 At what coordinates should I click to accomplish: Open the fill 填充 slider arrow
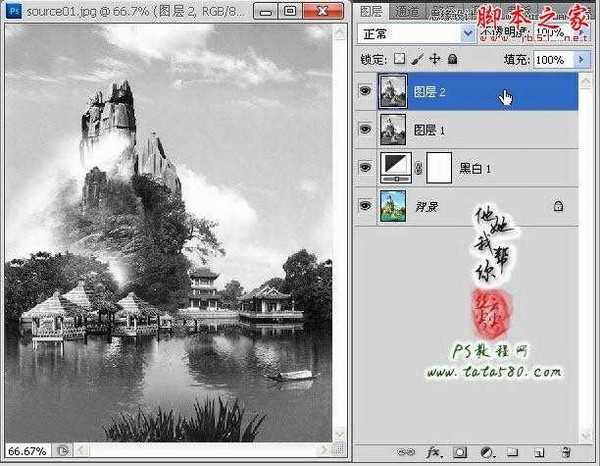pos(582,59)
